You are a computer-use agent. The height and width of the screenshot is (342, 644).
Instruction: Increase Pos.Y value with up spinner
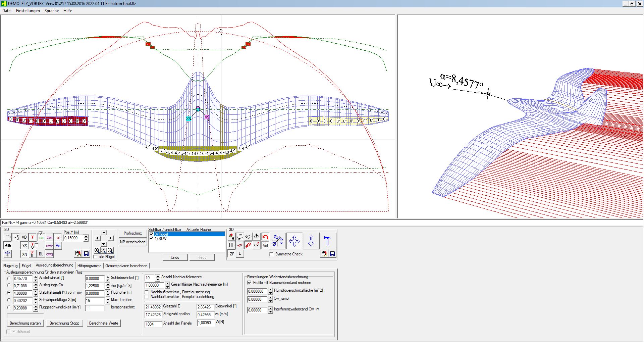tap(86, 236)
